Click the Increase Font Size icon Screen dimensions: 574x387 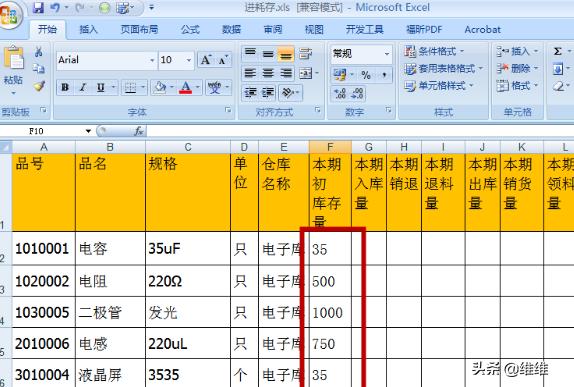click(x=206, y=60)
